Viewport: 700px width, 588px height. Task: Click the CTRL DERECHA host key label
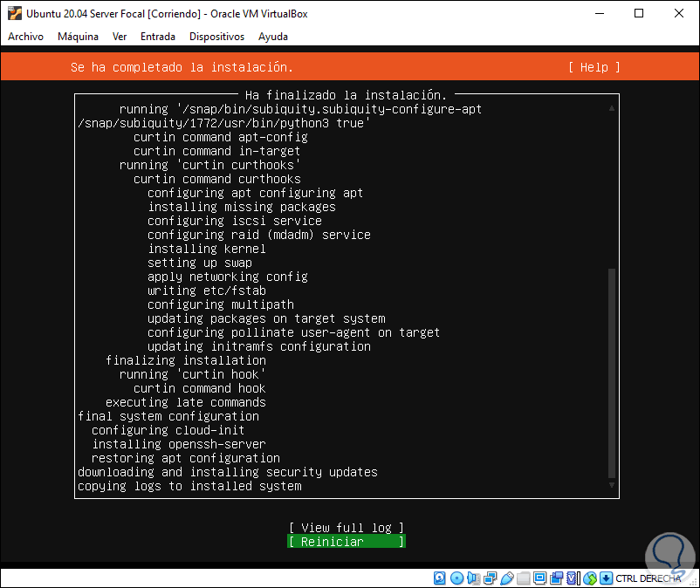coord(649,578)
